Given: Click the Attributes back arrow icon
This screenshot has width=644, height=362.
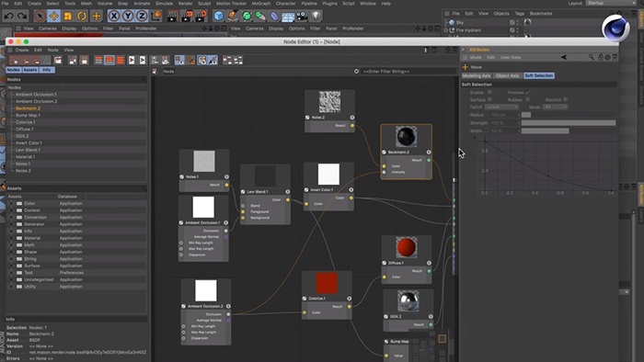Looking at the screenshot, I should (563, 57).
